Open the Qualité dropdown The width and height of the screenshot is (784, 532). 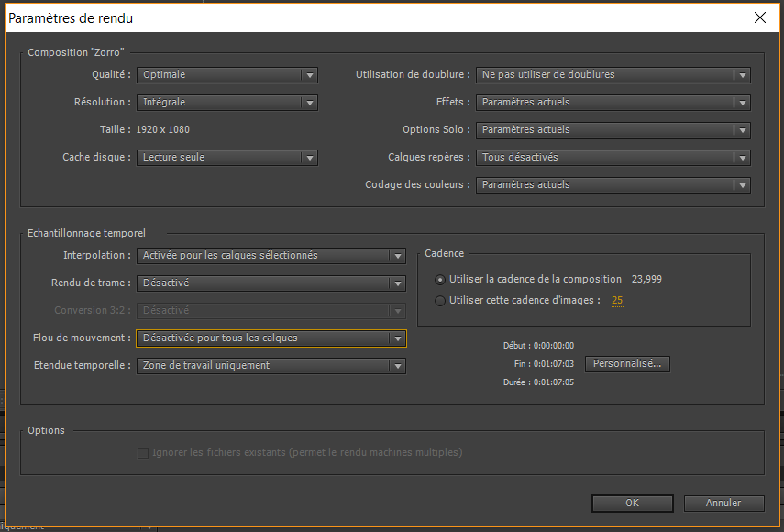226,75
